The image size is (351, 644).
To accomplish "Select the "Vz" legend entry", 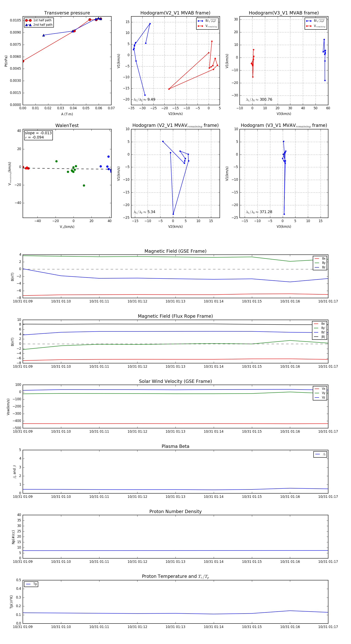I will point(320,397).
